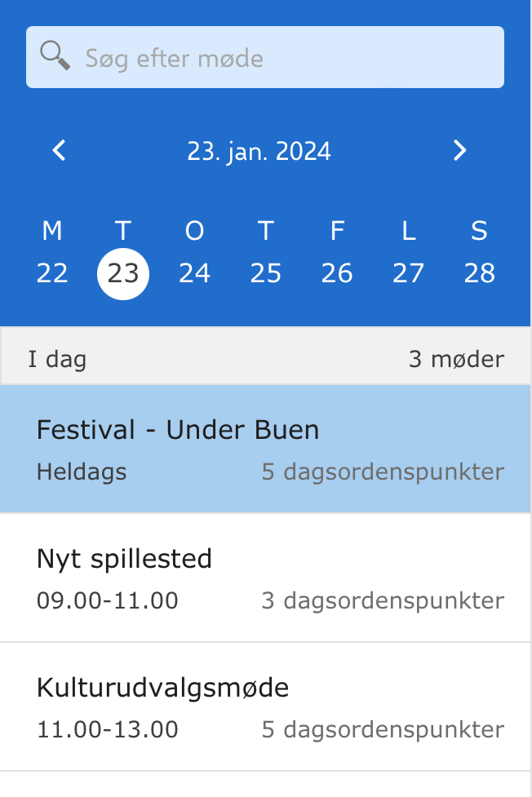The width and height of the screenshot is (532, 797).
Task: Click 3 dagsordenspunkter under Nyt spillested
Action: 383,601
